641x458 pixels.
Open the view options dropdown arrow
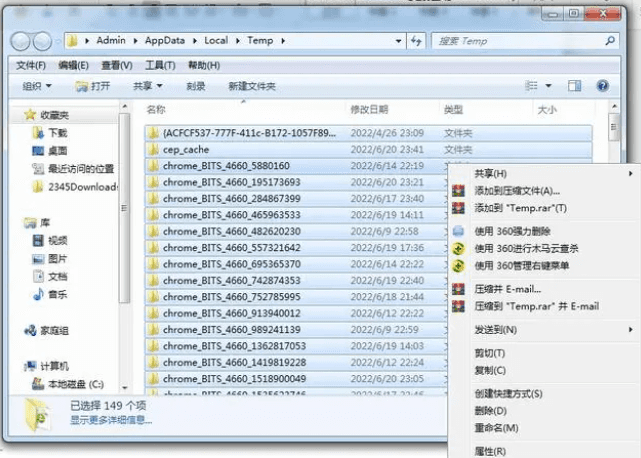[x=548, y=86]
